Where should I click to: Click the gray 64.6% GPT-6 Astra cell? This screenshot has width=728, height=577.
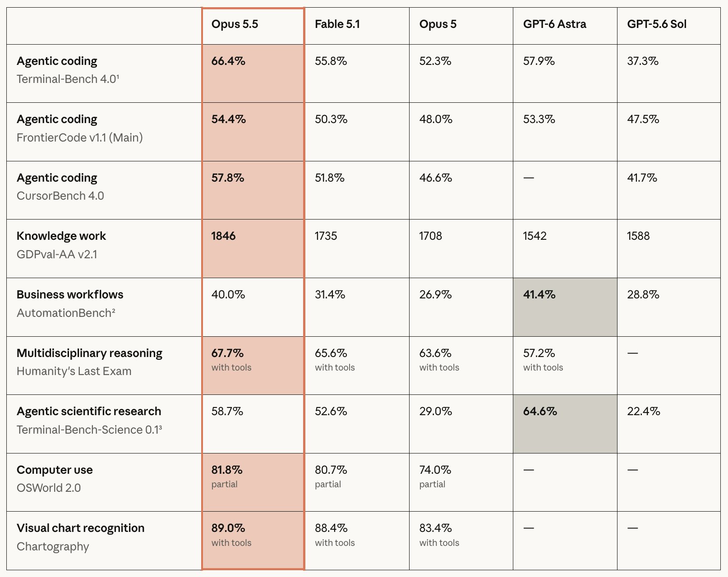click(x=565, y=424)
